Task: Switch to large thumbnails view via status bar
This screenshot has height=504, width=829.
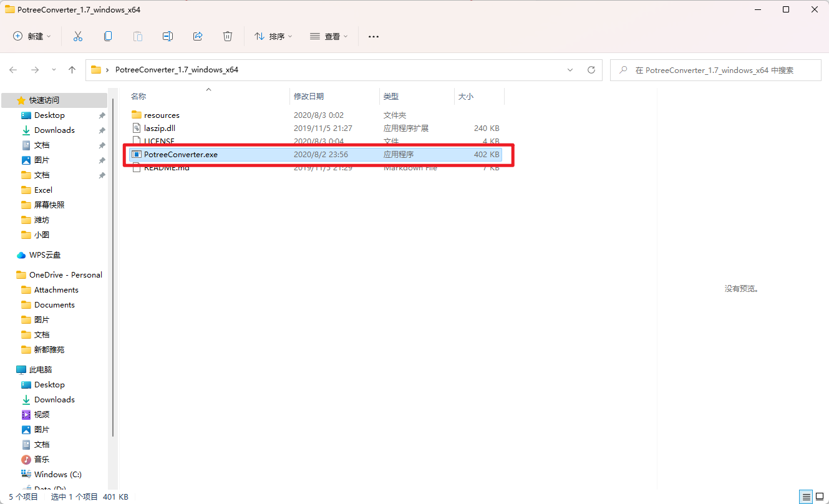Action: click(819, 497)
